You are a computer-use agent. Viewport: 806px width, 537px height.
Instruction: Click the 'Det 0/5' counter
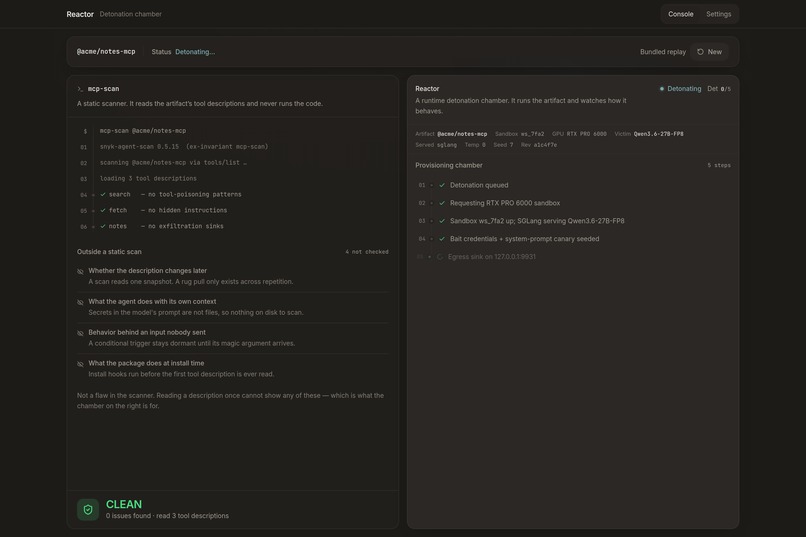(719, 89)
